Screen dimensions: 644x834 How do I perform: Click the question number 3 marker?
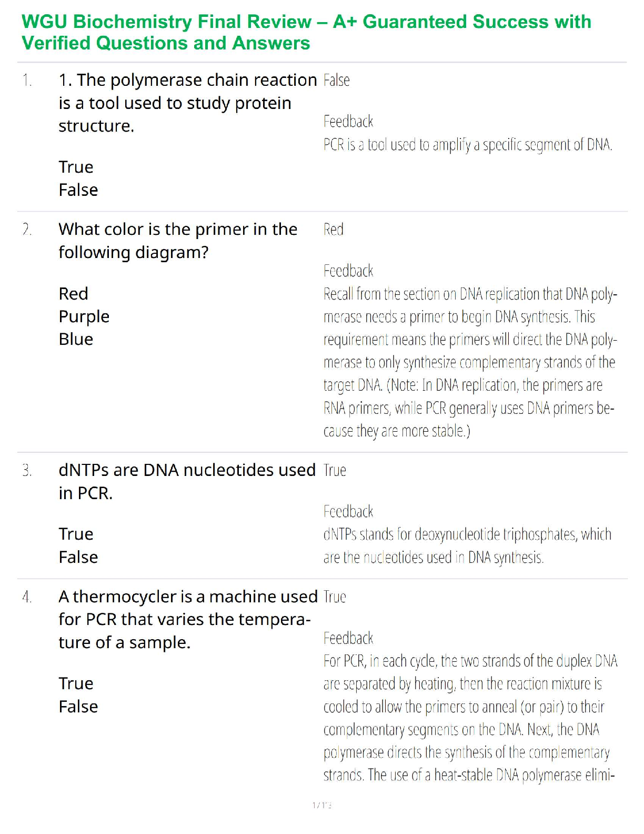pos(27,470)
